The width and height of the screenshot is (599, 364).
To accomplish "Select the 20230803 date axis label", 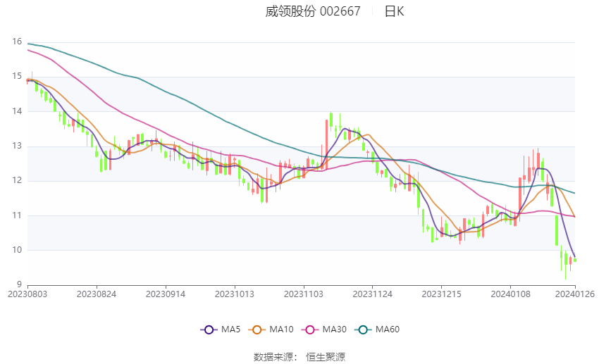I will [x=27, y=294].
